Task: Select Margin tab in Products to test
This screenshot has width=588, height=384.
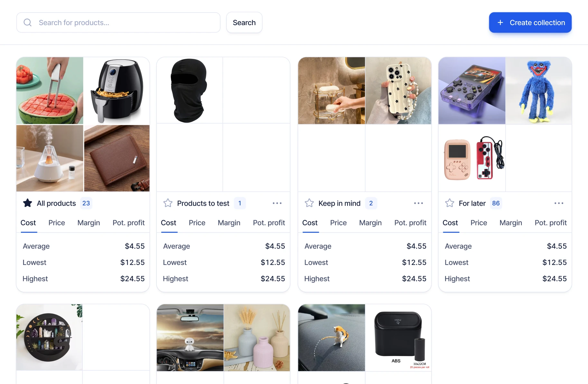Action: coord(229,223)
